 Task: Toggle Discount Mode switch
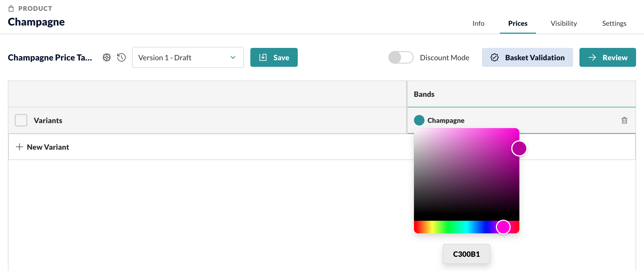[x=401, y=57]
